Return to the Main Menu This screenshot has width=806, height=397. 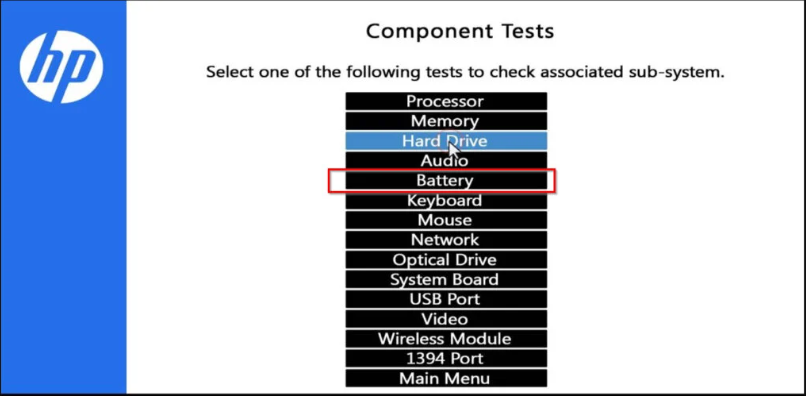pyautogui.click(x=446, y=378)
